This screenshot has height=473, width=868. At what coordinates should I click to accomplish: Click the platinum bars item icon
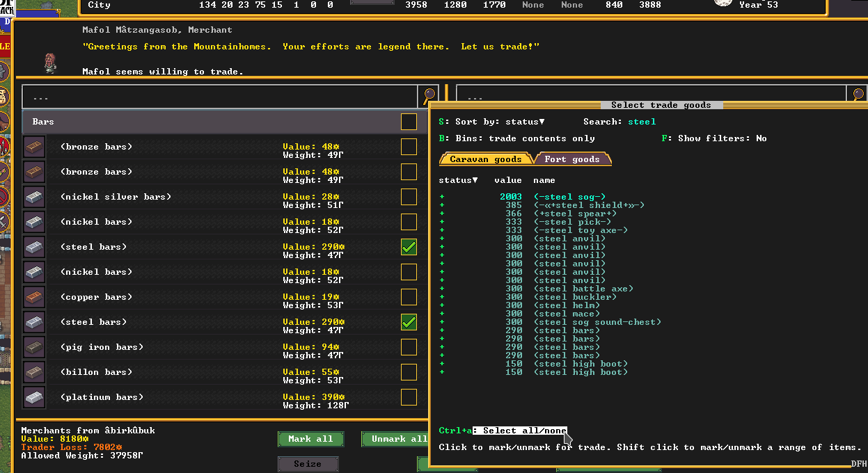coord(34,397)
